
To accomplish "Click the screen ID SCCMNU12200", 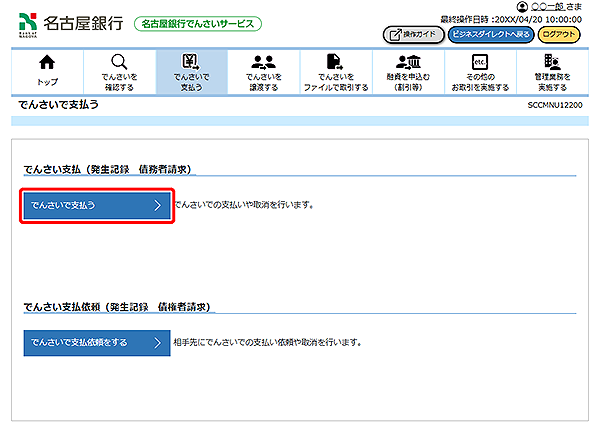I will tap(555, 105).
